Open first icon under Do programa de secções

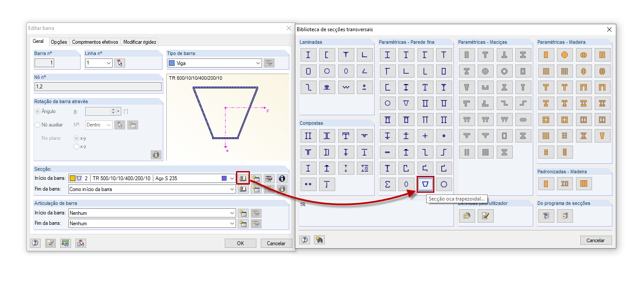[x=546, y=215]
